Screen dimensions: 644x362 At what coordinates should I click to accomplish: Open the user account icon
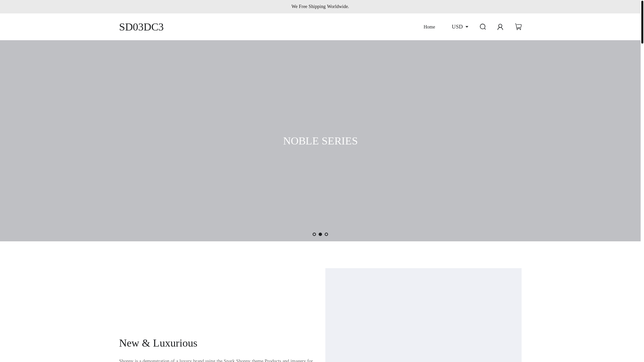coord(500,27)
